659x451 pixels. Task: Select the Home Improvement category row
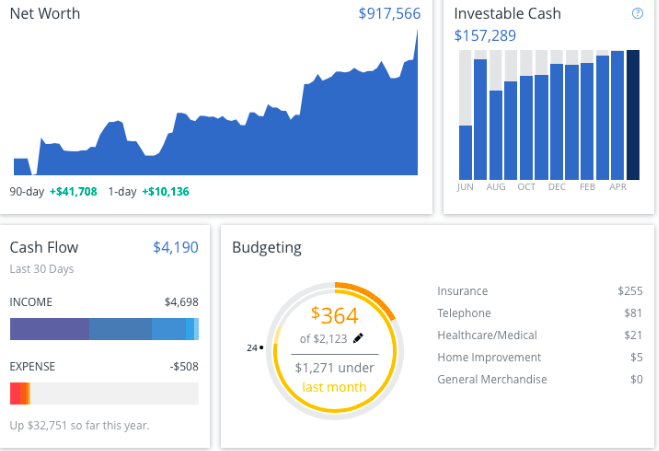pyautogui.click(x=540, y=357)
